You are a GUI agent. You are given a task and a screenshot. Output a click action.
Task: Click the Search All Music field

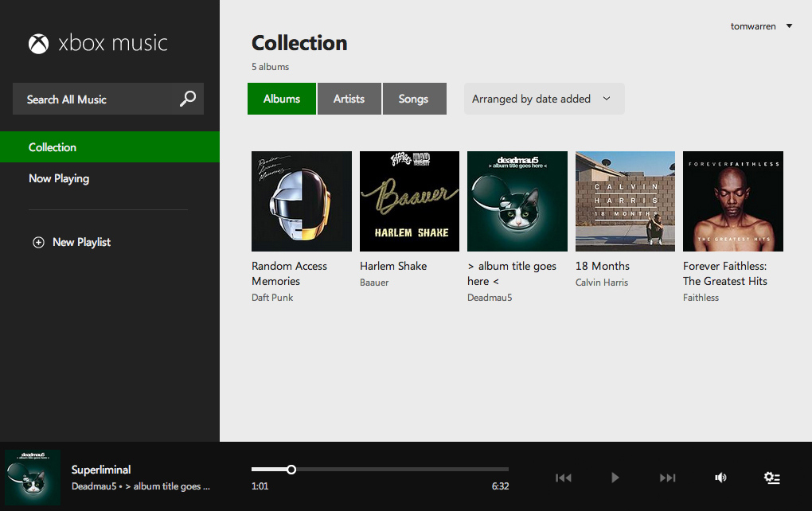[x=108, y=99]
